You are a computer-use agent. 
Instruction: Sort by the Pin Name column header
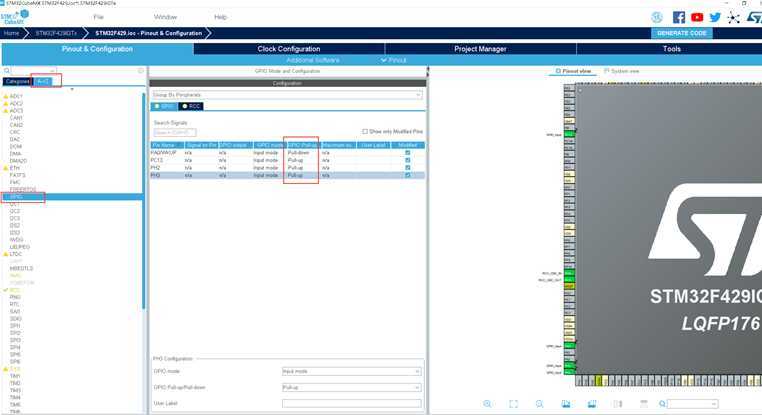coord(167,145)
